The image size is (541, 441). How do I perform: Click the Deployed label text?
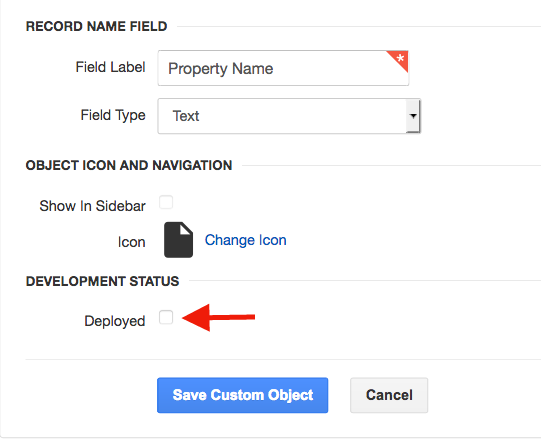point(115,321)
